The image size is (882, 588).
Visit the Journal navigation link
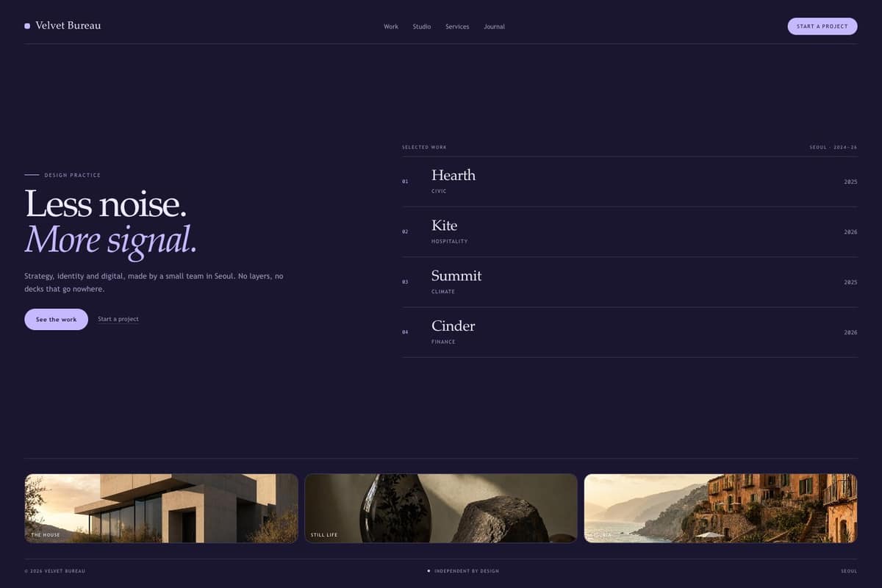click(x=494, y=26)
